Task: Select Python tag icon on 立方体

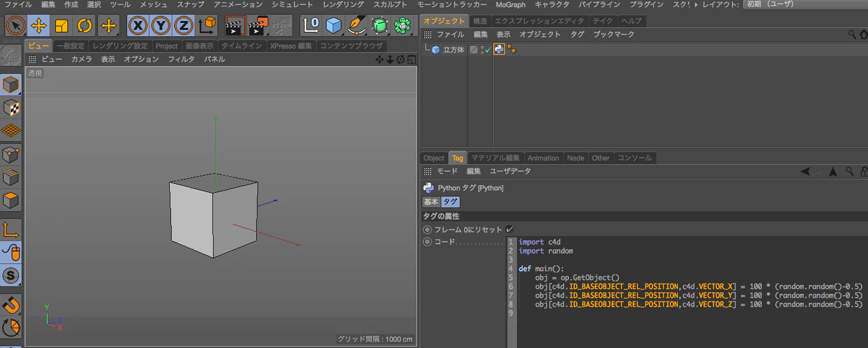Action: click(499, 50)
